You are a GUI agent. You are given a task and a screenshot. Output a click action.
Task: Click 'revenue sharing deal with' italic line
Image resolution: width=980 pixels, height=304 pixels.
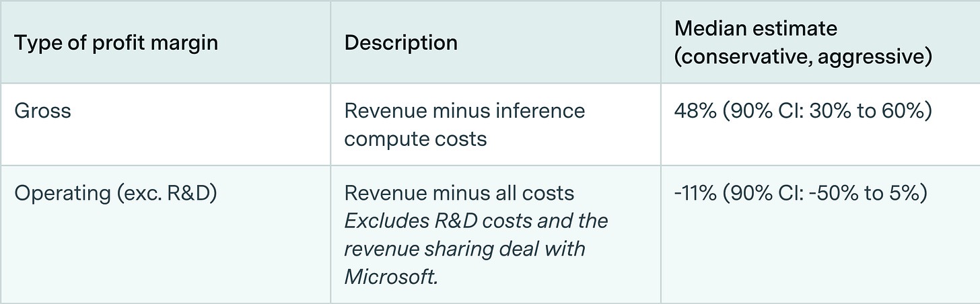[x=464, y=249]
